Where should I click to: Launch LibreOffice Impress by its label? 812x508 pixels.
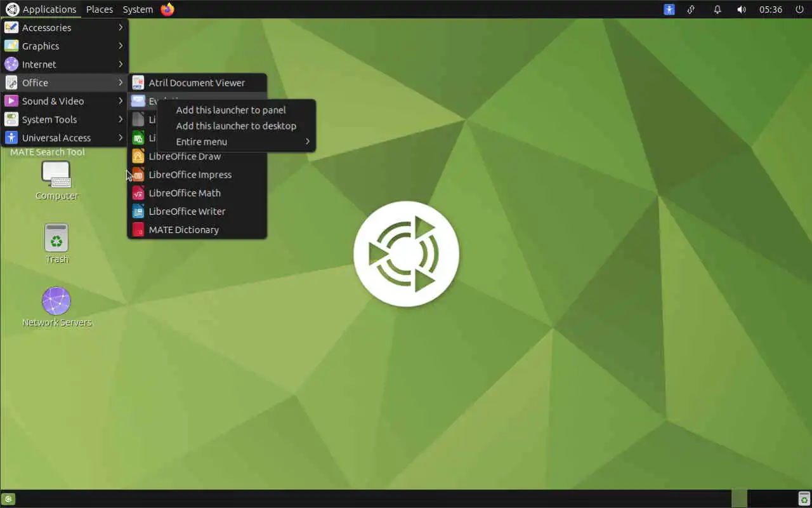(x=190, y=175)
